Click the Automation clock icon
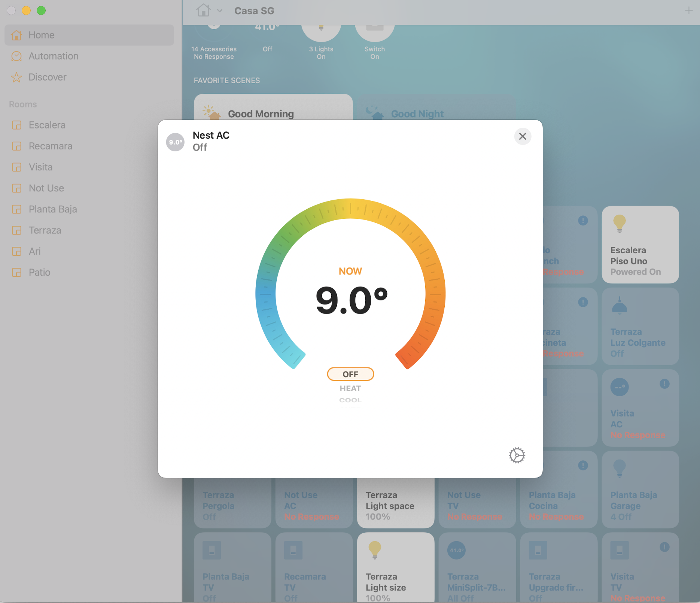The image size is (700, 603). pos(16,56)
